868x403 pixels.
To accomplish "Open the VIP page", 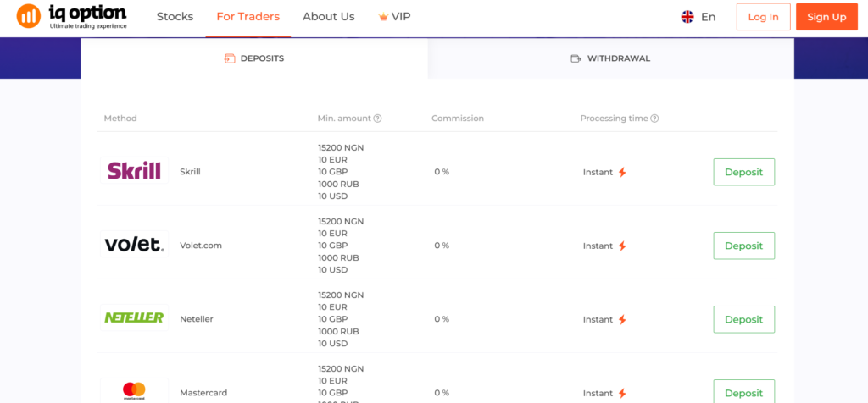I will click(x=401, y=17).
